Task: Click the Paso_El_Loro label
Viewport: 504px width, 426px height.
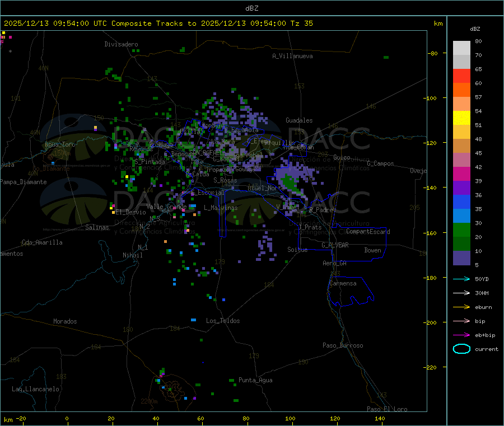Action: tap(387, 409)
